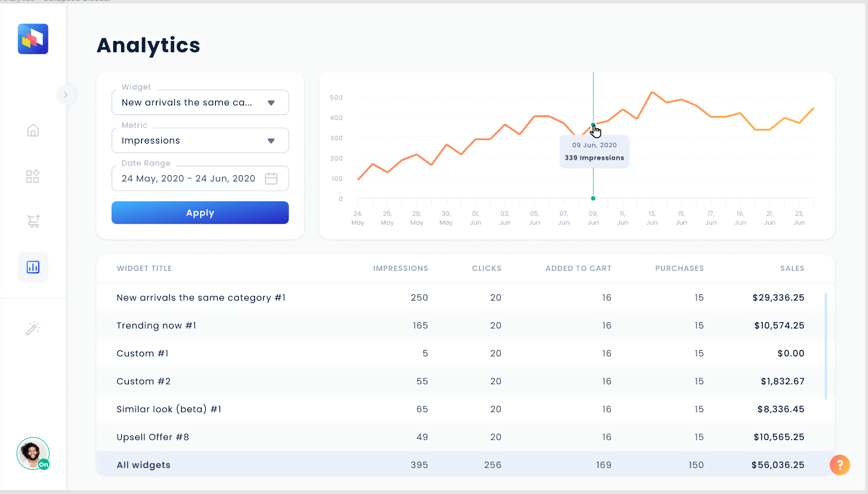The width and height of the screenshot is (868, 494).
Task: Select the Widgets grid icon in sidebar
Action: tap(33, 176)
